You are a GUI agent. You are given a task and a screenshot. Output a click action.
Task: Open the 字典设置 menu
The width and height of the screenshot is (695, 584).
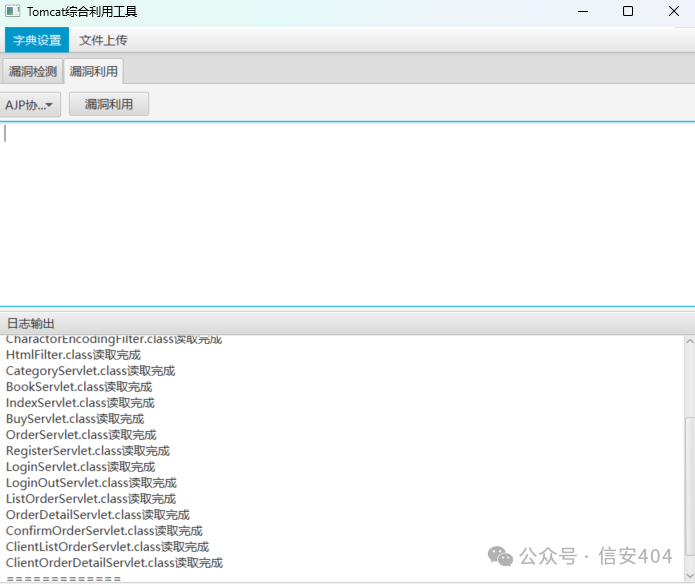point(37,40)
